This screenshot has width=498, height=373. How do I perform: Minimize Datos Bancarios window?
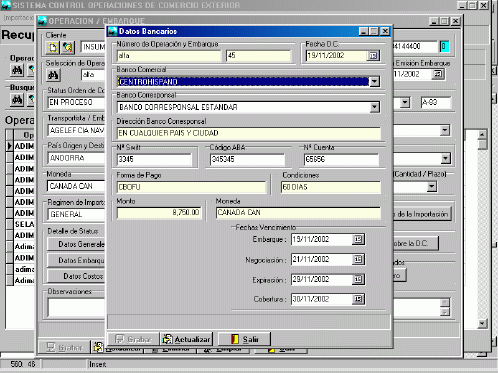pos(363,31)
